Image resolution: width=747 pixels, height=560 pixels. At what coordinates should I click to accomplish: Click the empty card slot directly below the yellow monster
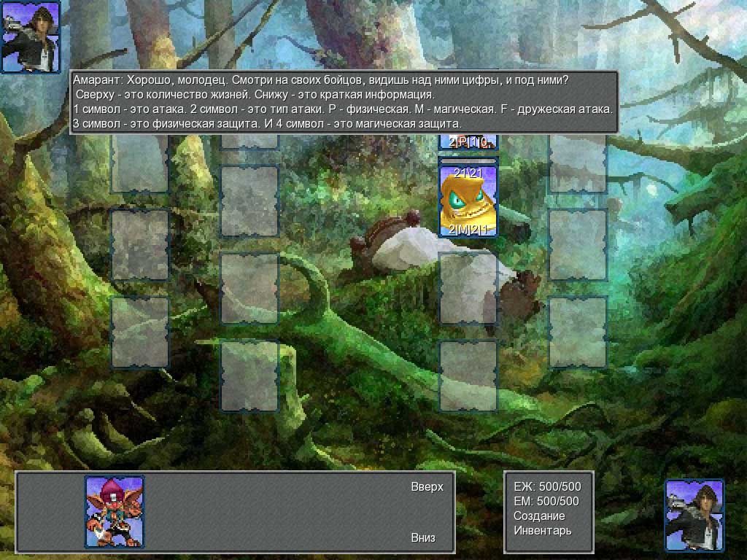click(x=468, y=288)
